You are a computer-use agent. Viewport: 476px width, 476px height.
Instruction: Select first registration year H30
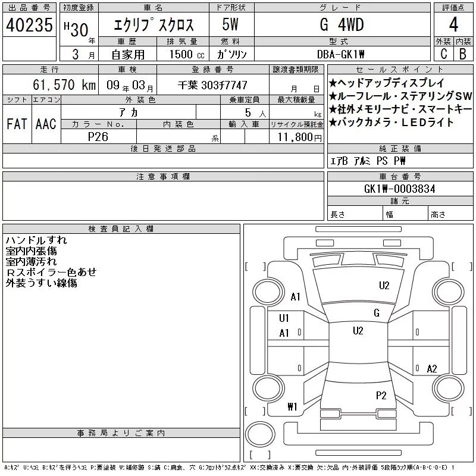click(76, 29)
